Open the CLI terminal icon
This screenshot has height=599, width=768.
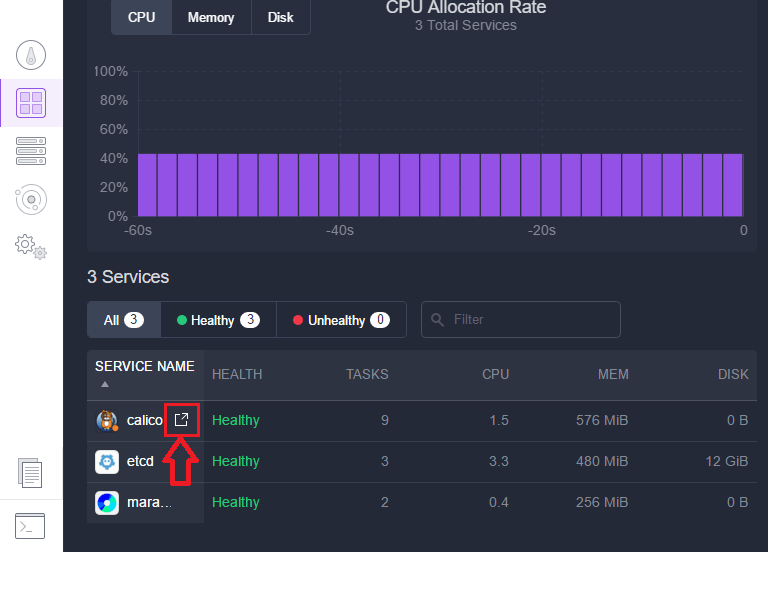click(30, 526)
